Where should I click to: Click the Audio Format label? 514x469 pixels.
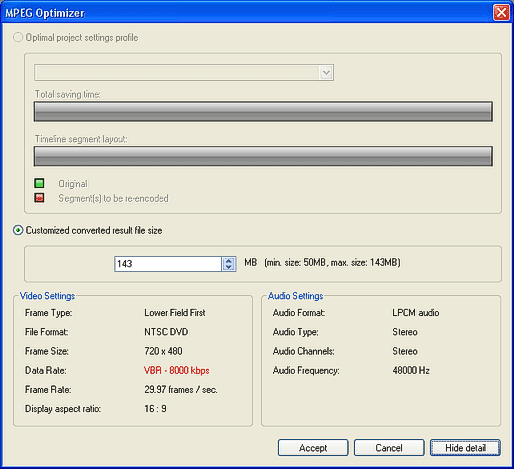299,313
